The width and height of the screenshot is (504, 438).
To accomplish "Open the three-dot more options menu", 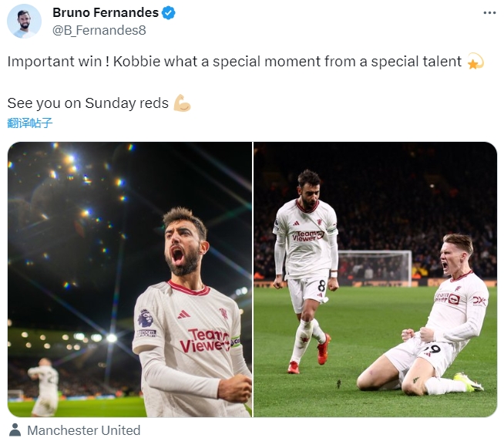I will click(489, 13).
